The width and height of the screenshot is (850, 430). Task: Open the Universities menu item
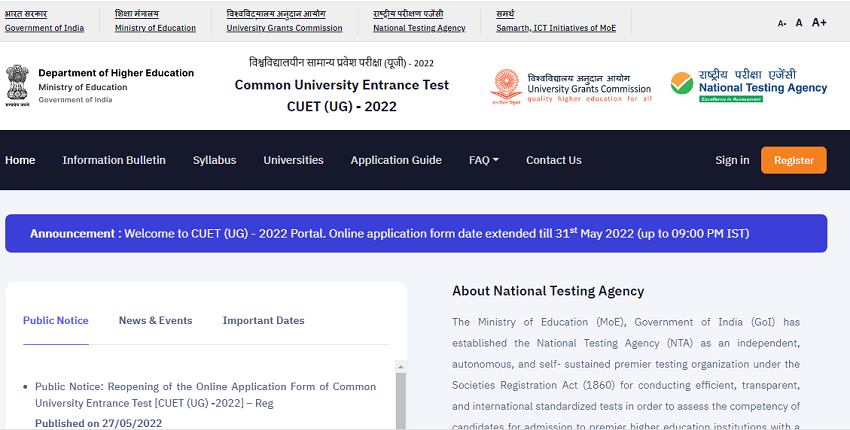coord(293,160)
